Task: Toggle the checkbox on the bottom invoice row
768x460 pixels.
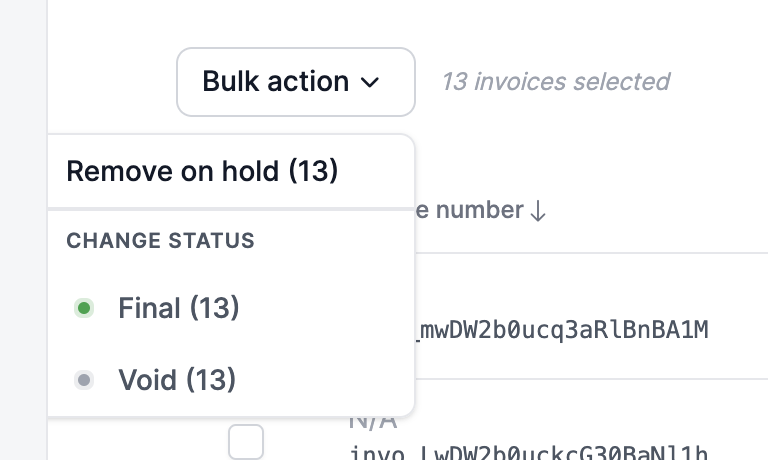Action: (246, 441)
